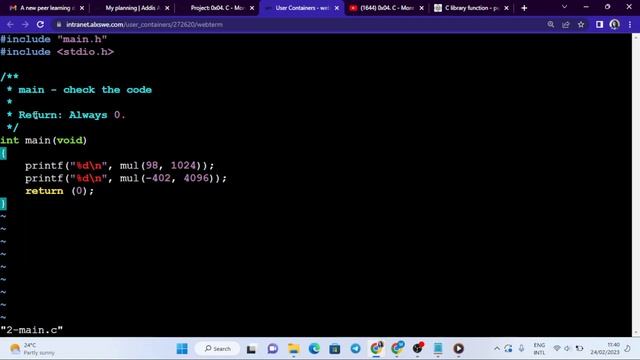Switch to the 'Project: 0x04. C' tab
640x360 pixels.
click(218, 8)
